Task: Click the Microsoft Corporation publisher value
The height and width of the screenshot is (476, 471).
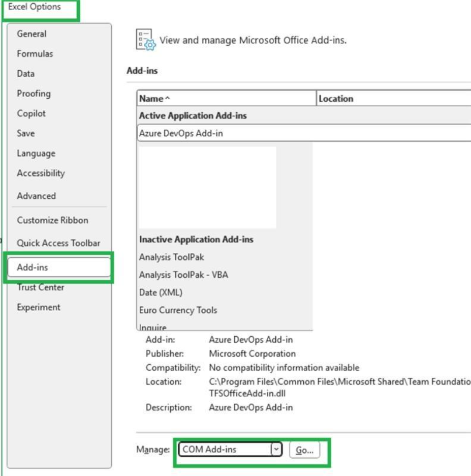Action: (253, 353)
